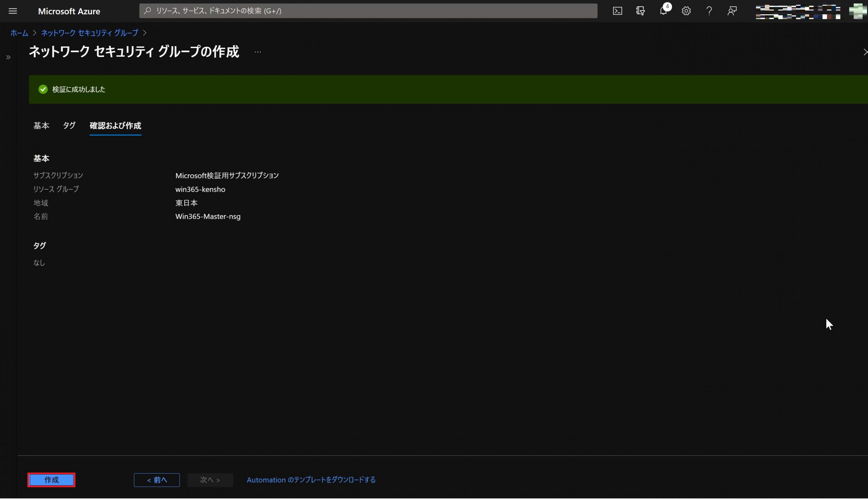Click the Microsoft Azure logo text
Image resolution: width=868 pixels, height=499 pixels.
click(x=69, y=11)
